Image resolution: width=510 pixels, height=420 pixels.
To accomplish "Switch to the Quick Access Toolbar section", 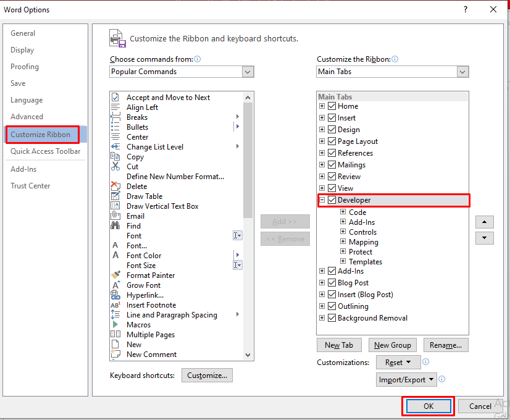I will coord(45,151).
